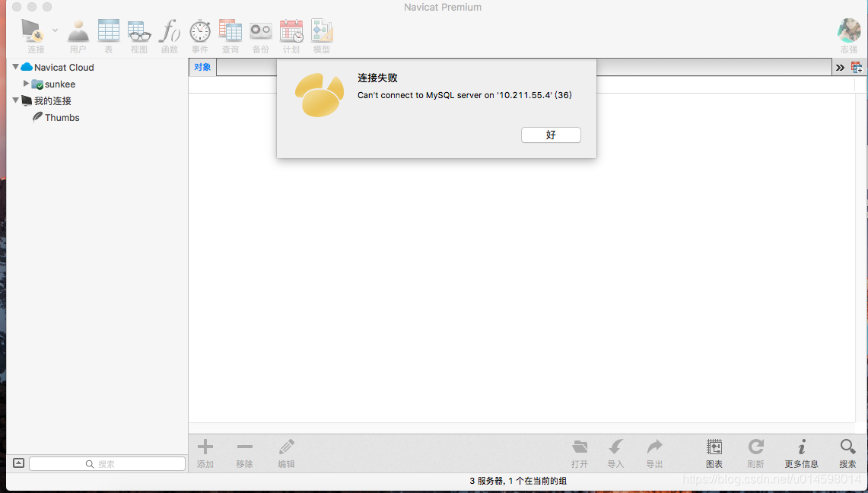Click the 添加 add plus icon
This screenshot has width=868, height=493.
click(x=205, y=447)
